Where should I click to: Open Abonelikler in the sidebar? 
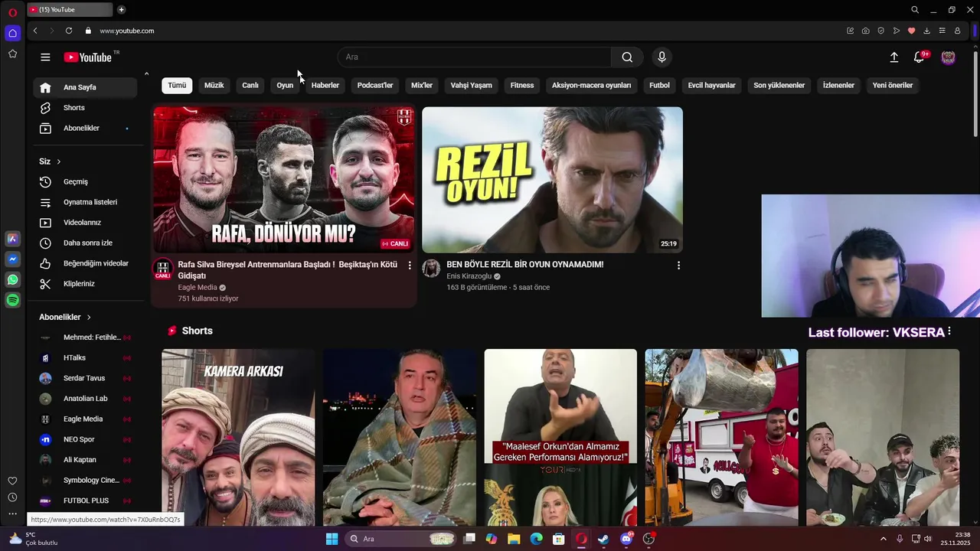[x=85, y=128]
